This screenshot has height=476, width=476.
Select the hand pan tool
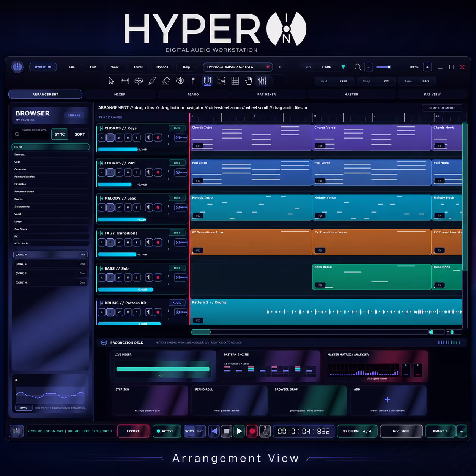pyautogui.click(x=249, y=80)
